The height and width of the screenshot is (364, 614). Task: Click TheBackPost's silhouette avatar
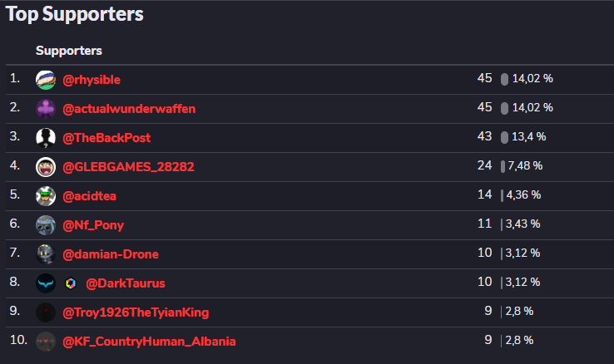(46, 138)
